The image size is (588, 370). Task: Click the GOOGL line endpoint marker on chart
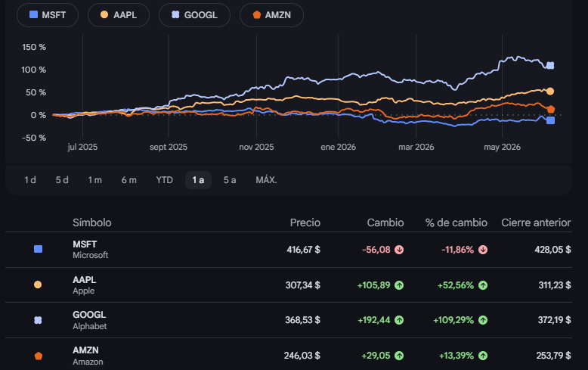[x=550, y=65]
